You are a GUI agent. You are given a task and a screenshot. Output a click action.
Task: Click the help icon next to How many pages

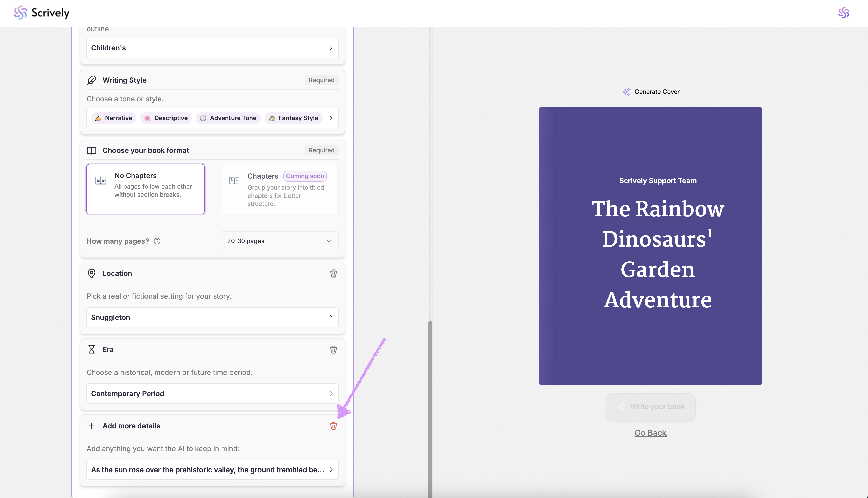click(157, 241)
